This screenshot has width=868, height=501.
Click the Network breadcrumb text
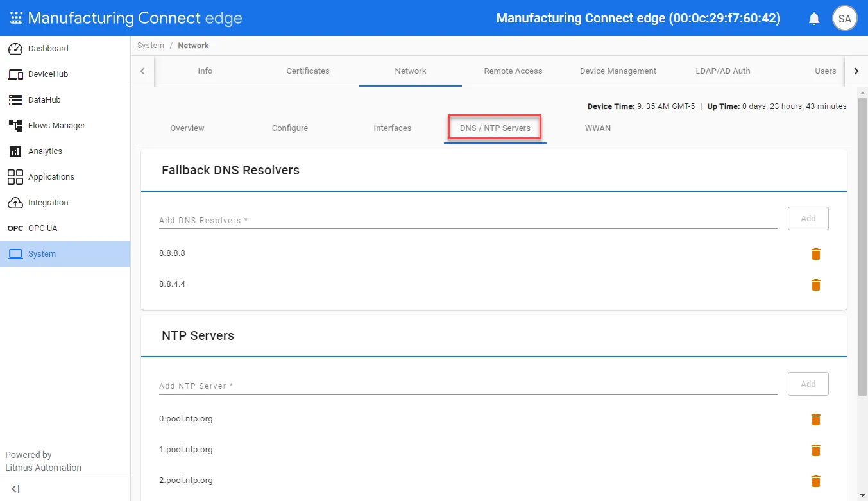coord(193,46)
